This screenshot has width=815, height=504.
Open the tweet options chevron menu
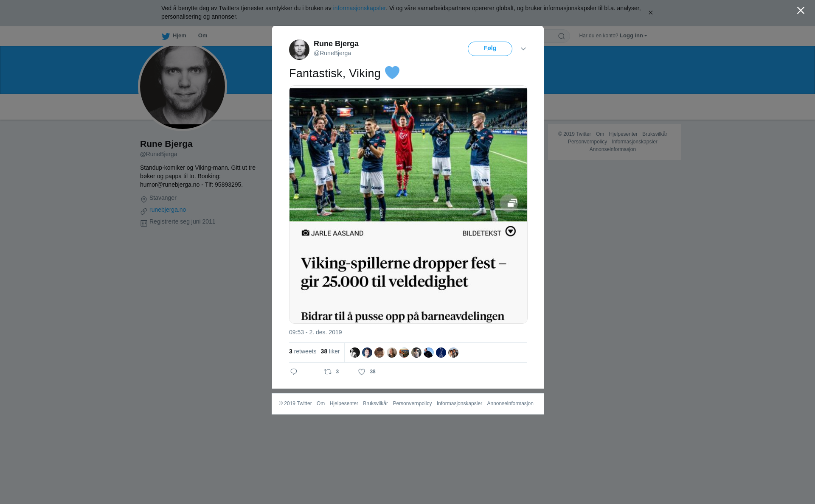[523, 49]
